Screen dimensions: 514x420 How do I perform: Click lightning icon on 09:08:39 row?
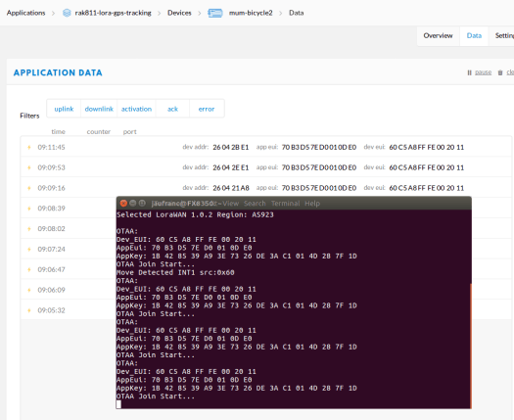[x=29, y=209]
